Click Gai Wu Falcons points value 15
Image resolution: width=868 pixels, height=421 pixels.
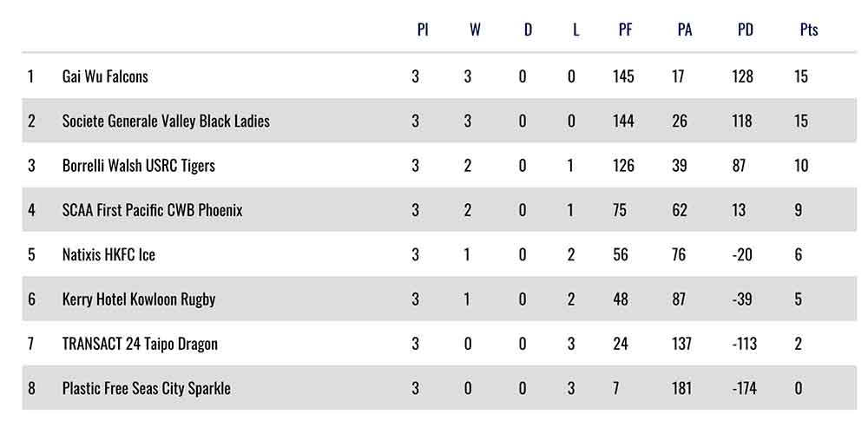pyautogui.click(x=801, y=76)
